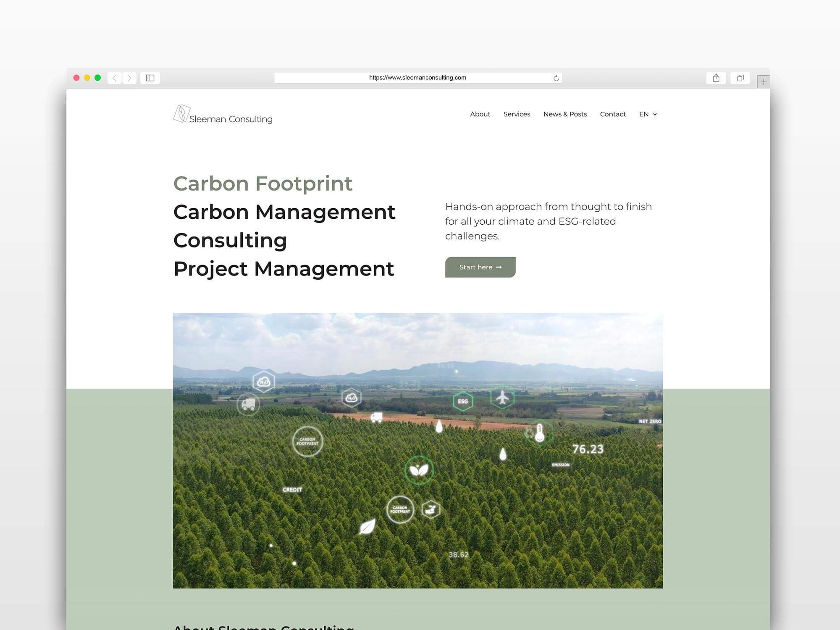Viewport: 840px width, 630px height.
Task: Open the Contact page link
Action: click(x=613, y=114)
